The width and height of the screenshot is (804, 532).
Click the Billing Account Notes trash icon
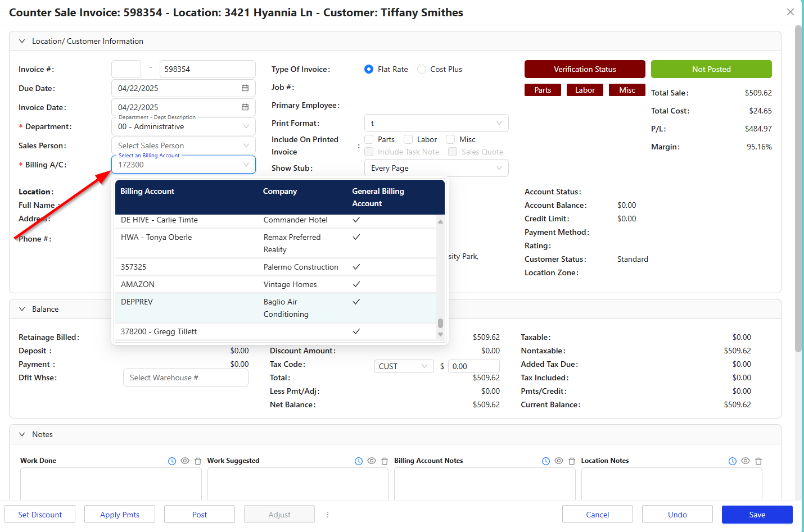pyautogui.click(x=572, y=461)
